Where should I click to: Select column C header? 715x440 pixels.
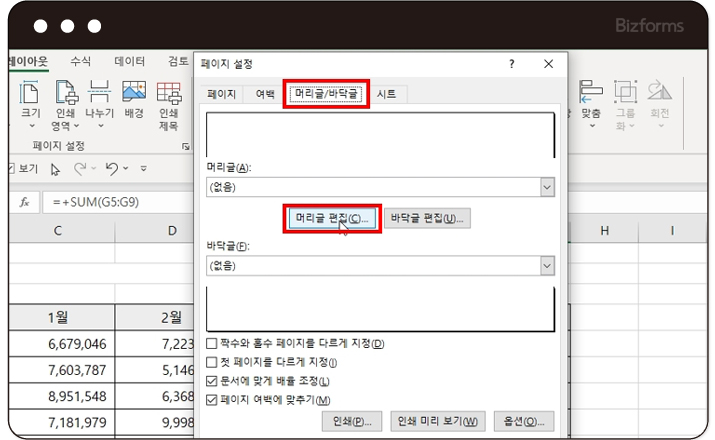(61, 231)
